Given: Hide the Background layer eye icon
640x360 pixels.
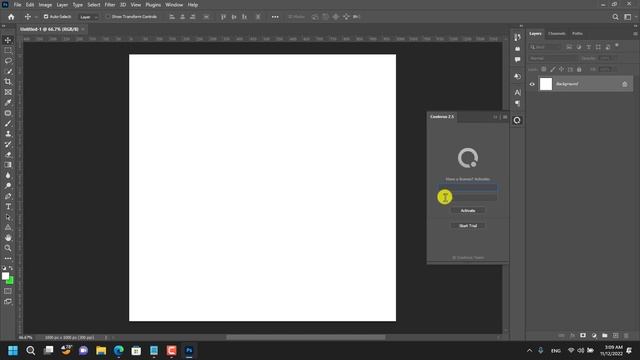Looking at the screenshot, I should coord(532,84).
